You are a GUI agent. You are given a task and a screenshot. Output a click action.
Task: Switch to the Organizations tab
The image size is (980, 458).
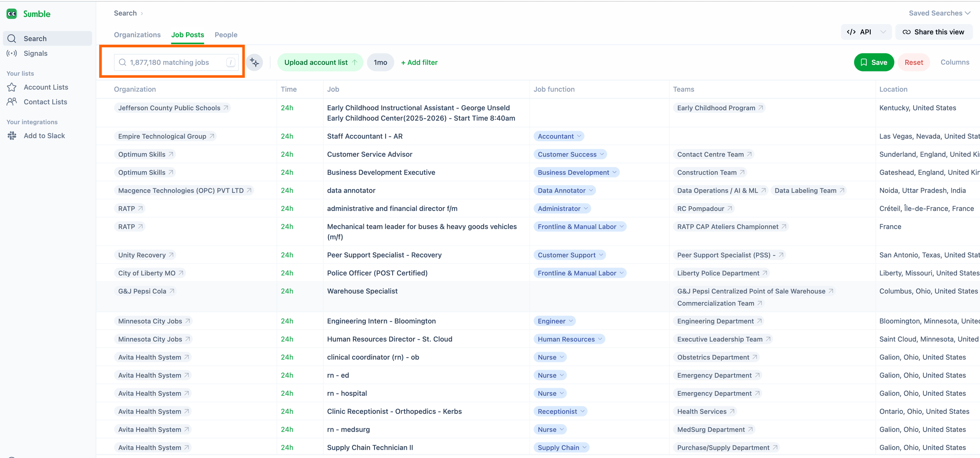[x=137, y=35]
